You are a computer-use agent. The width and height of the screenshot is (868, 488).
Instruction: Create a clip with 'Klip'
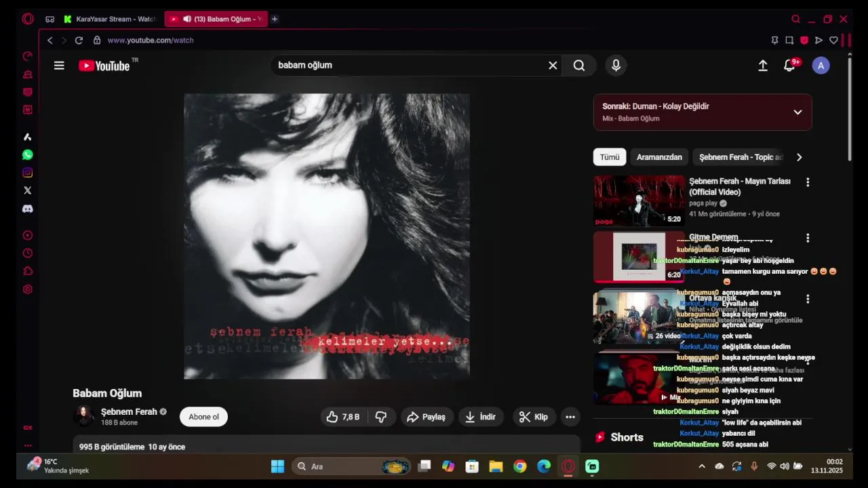(x=534, y=417)
